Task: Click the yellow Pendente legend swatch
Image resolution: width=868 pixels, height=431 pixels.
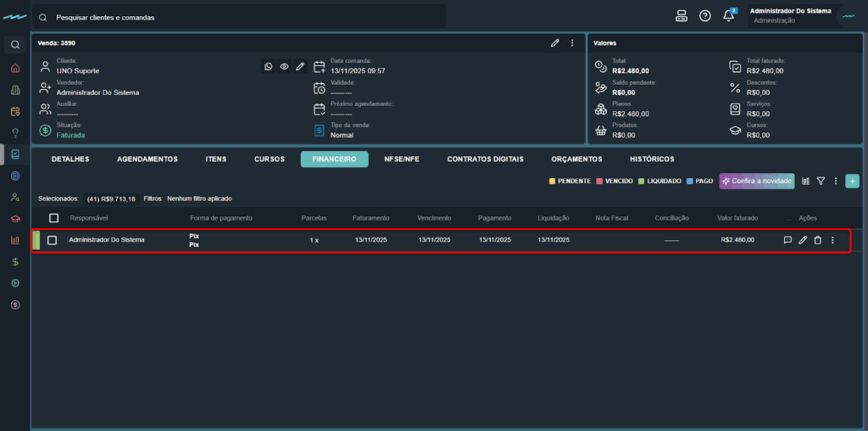Action: click(x=552, y=182)
